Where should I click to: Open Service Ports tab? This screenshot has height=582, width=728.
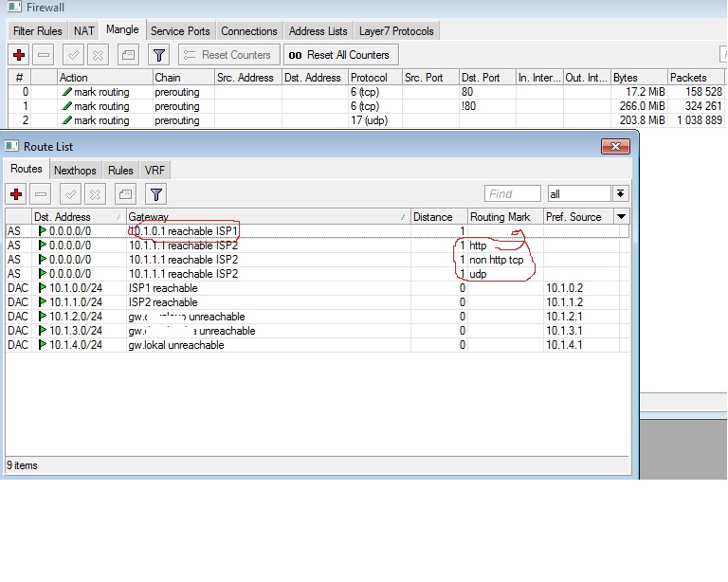(180, 31)
